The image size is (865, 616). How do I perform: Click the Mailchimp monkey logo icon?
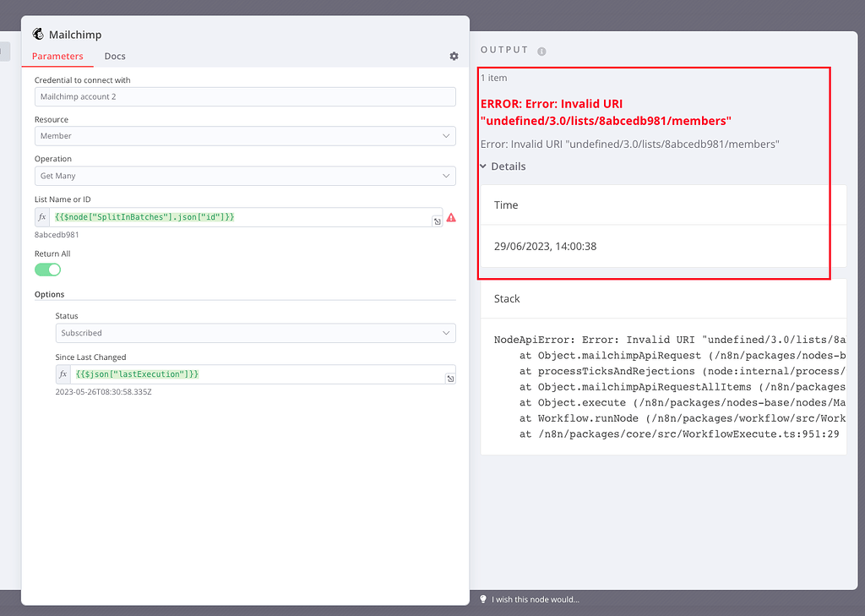click(x=36, y=34)
